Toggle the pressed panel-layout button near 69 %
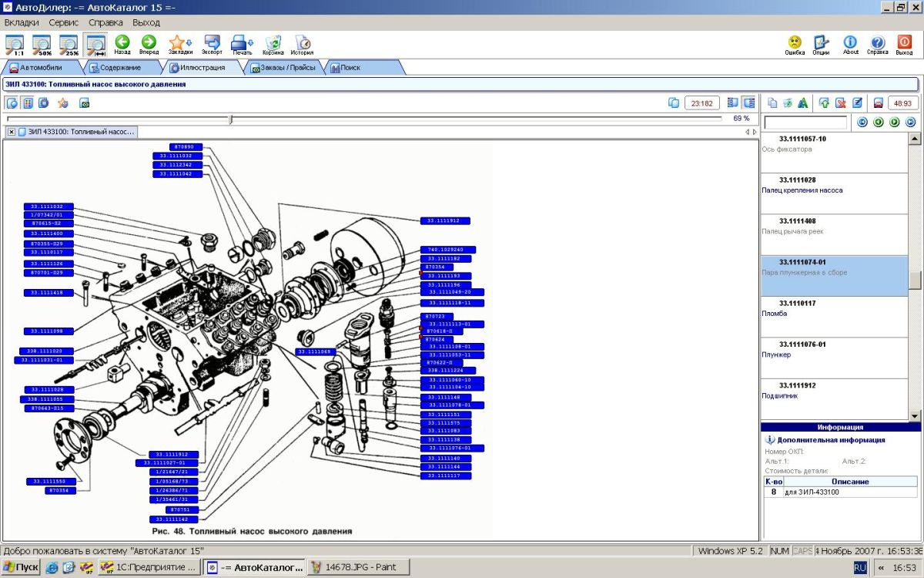924x578 pixels. click(748, 102)
